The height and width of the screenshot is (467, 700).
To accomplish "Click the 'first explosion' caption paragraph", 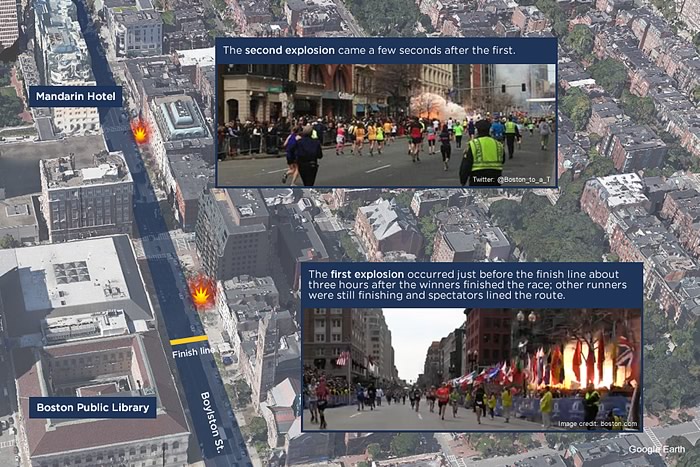I will coord(467,285).
